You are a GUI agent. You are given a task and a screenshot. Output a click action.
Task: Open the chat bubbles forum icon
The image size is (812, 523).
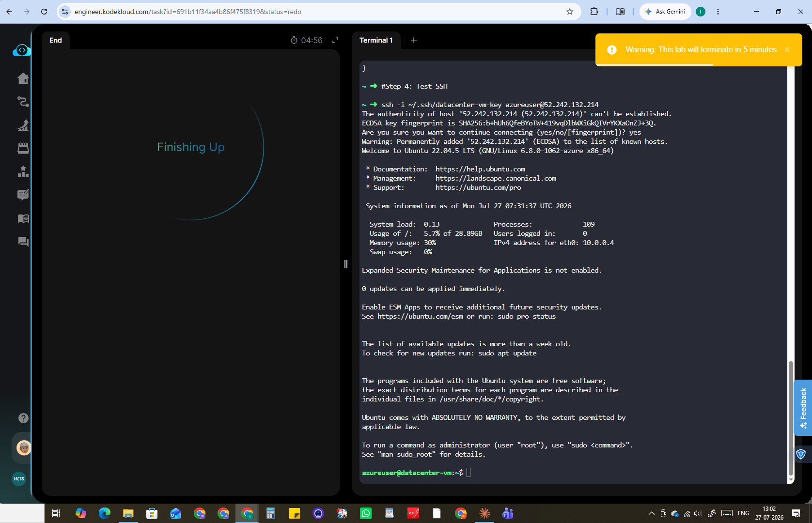[x=23, y=241]
